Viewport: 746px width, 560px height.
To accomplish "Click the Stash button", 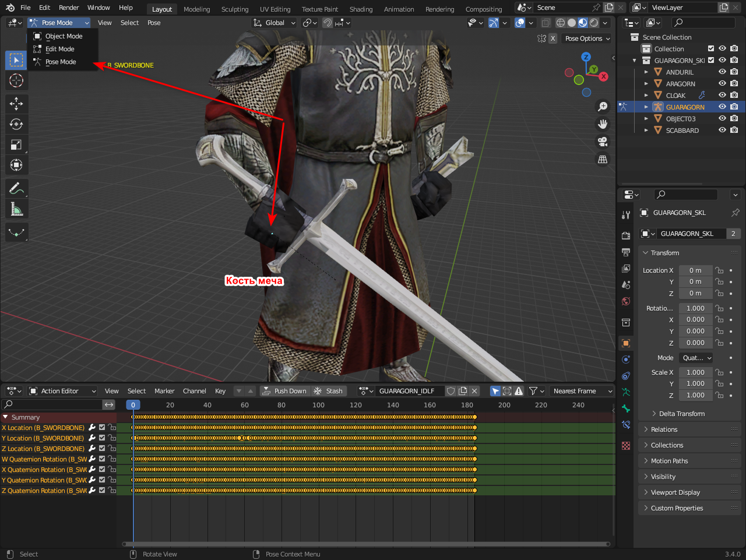I will [x=329, y=391].
